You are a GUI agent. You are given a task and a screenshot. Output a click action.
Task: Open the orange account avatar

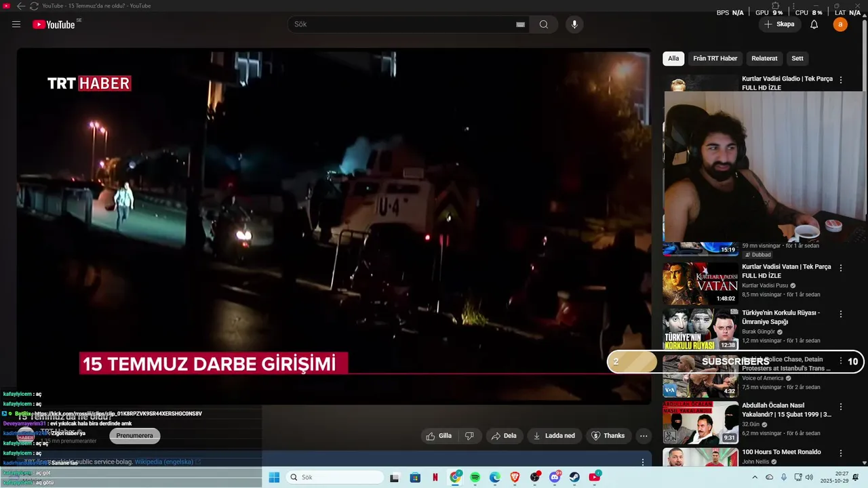[x=840, y=24]
